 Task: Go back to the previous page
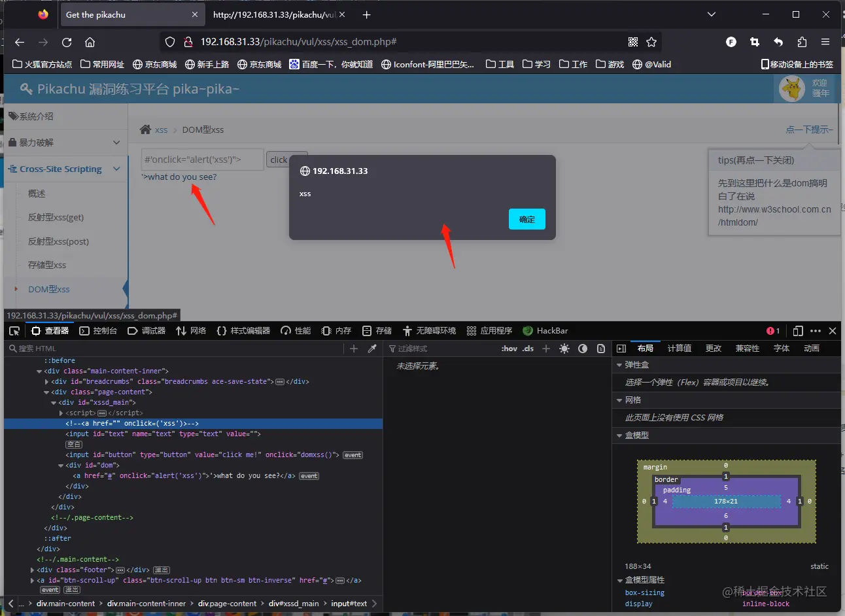[20, 42]
